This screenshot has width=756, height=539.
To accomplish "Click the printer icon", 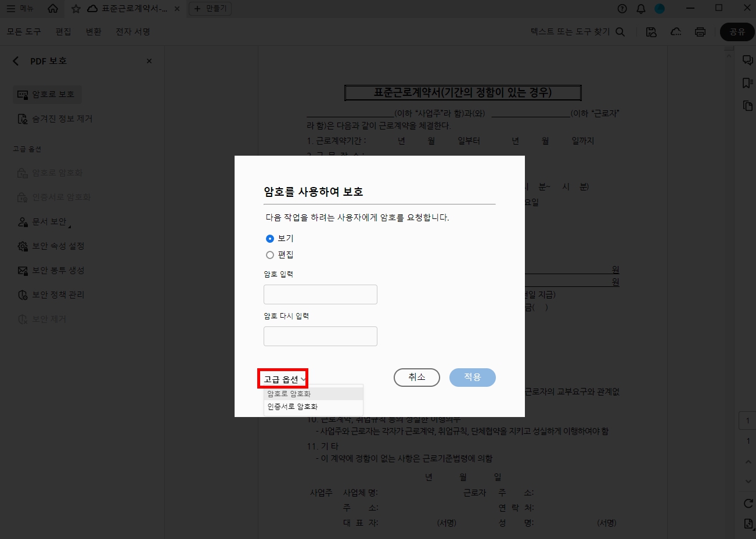I will (700, 32).
